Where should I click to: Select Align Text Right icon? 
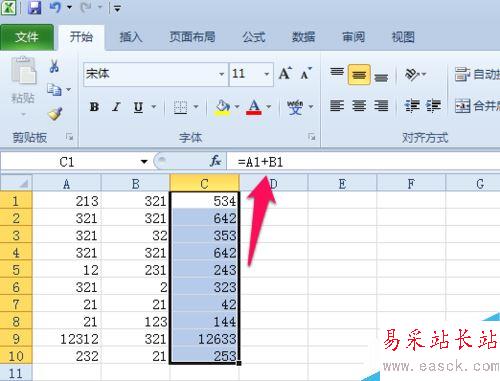381,106
